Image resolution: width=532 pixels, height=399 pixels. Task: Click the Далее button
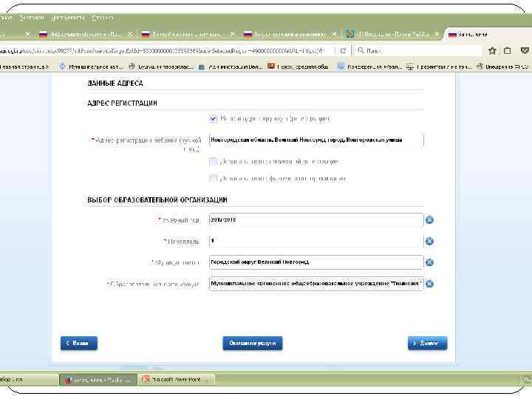click(428, 343)
